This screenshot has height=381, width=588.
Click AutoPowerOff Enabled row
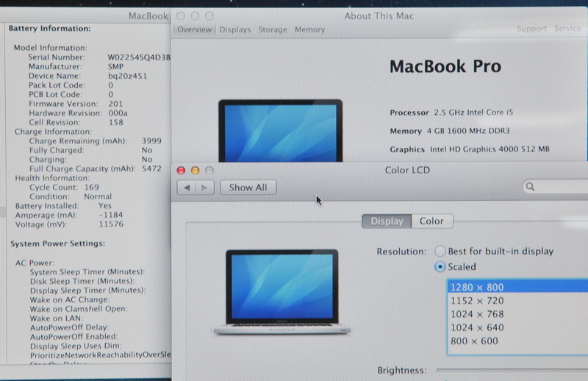coord(74,337)
